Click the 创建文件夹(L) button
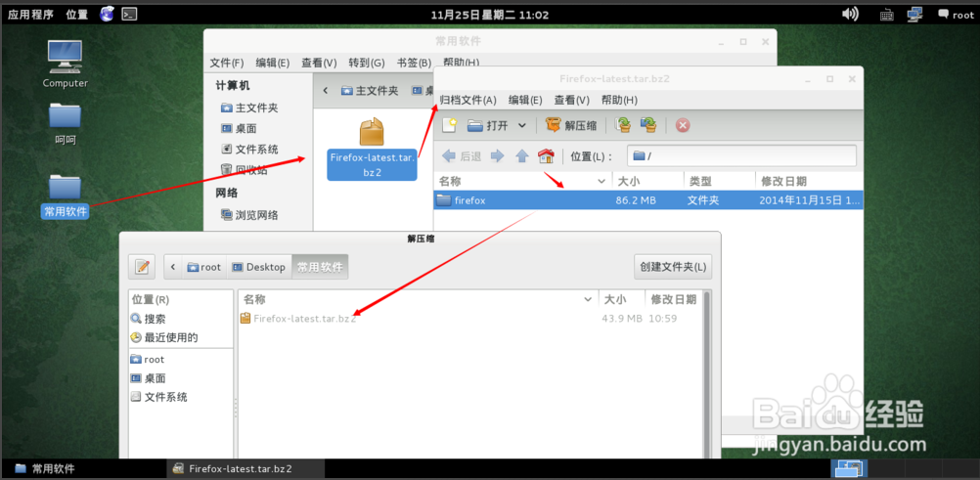 pos(673,267)
